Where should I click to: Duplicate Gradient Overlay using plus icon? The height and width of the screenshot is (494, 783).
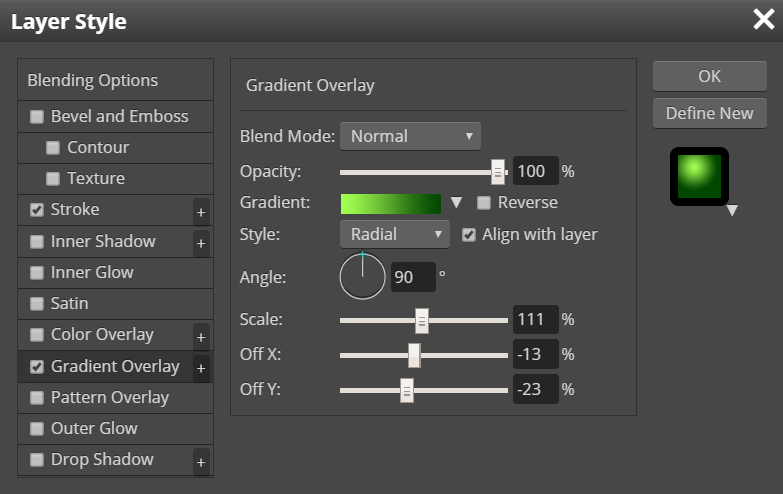pos(201,368)
